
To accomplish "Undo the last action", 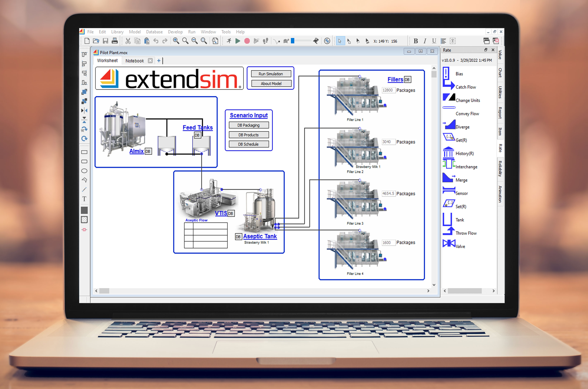I will pos(156,41).
